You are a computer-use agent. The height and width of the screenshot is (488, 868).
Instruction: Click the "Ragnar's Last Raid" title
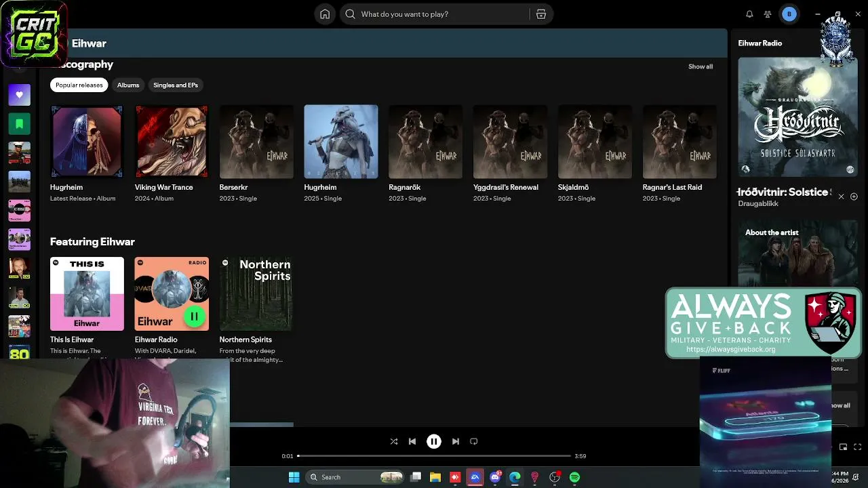(x=672, y=187)
